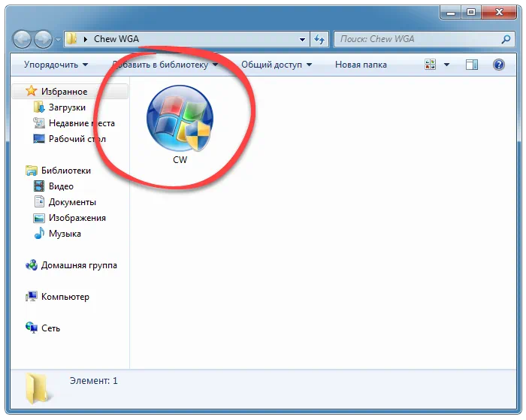Click the Музыка note icon

coord(39,233)
